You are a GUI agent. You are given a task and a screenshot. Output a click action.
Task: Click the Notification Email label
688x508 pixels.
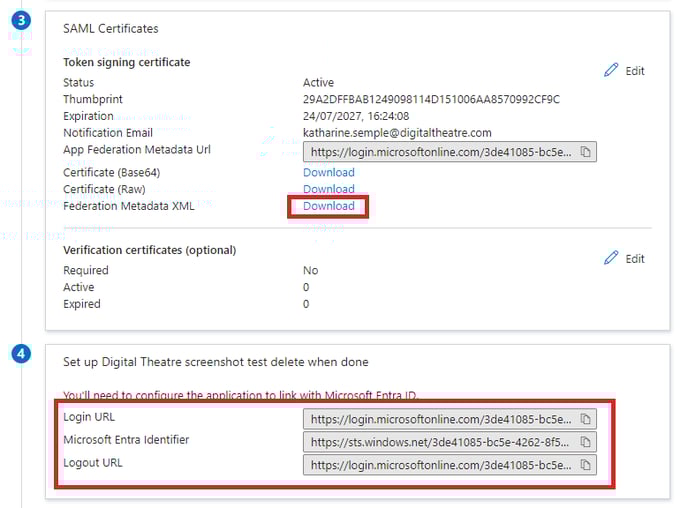[108, 132]
